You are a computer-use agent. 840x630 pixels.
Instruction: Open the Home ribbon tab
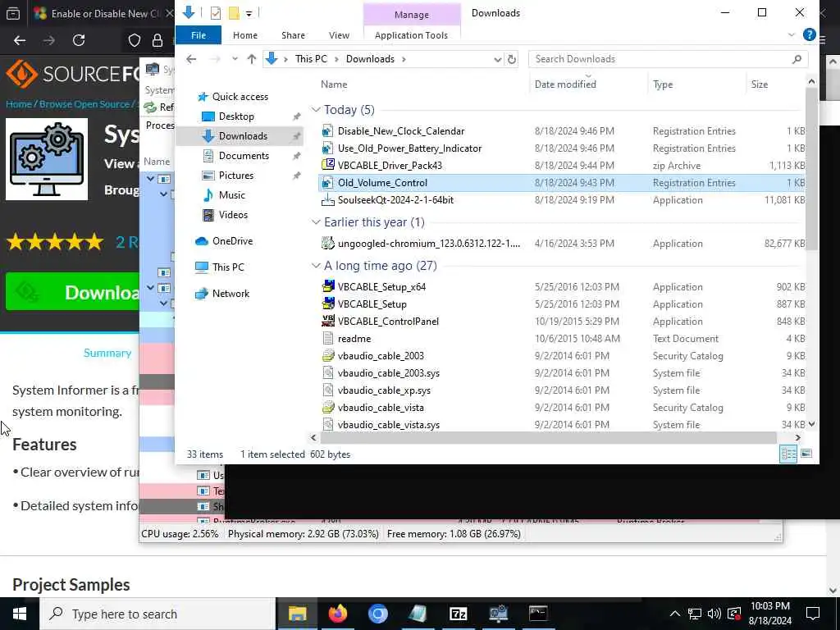pos(245,34)
